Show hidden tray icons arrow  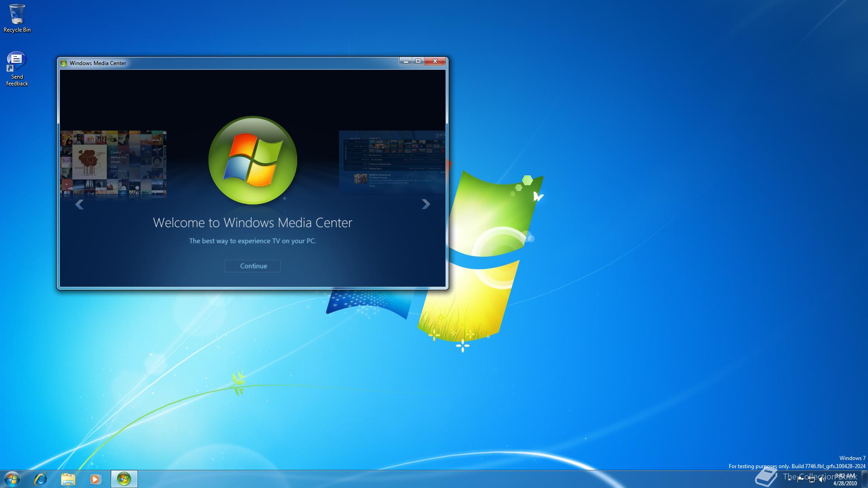[x=790, y=479]
